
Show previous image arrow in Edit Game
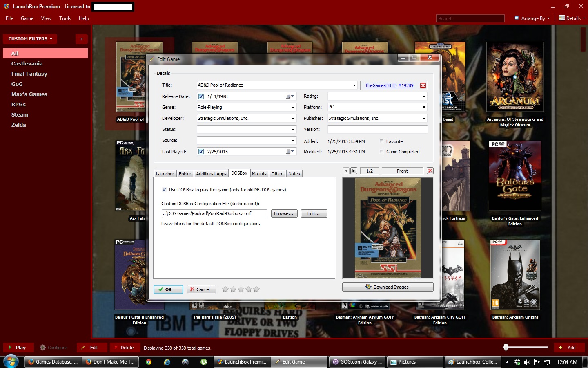346,171
